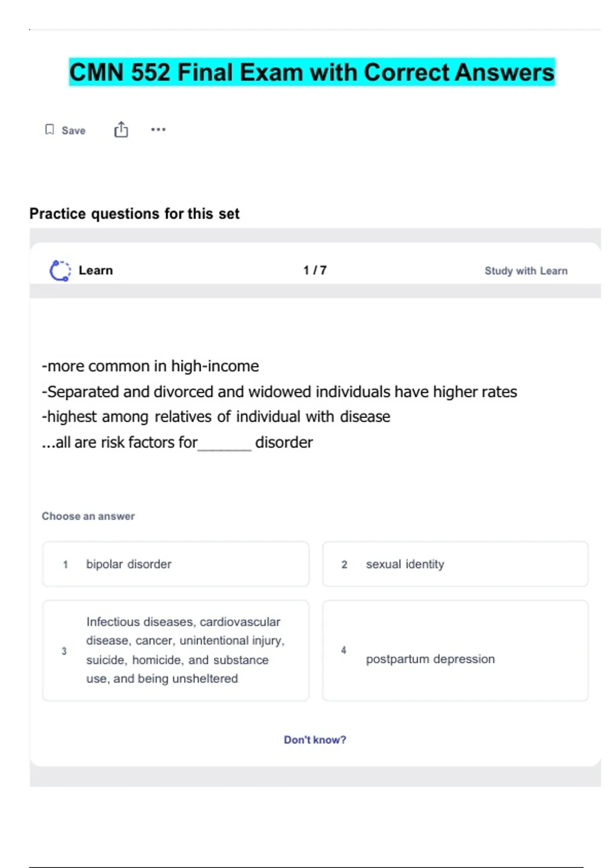Open the Study with Learn link
613x868 pixels.
(526, 271)
